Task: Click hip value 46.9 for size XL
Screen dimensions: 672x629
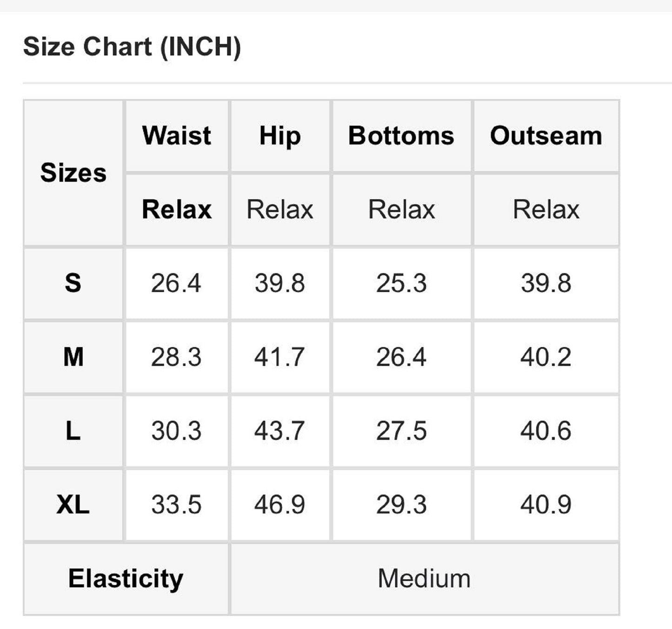Action: (x=279, y=504)
